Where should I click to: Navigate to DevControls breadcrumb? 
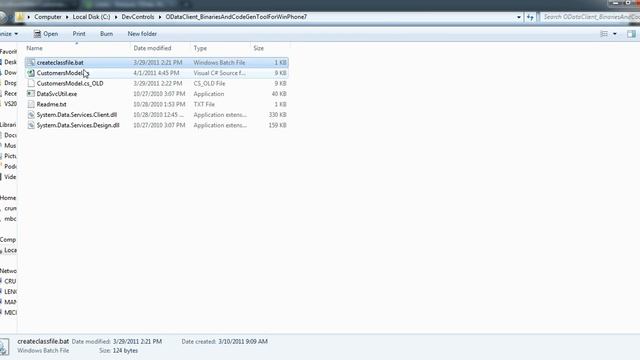(x=138, y=17)
